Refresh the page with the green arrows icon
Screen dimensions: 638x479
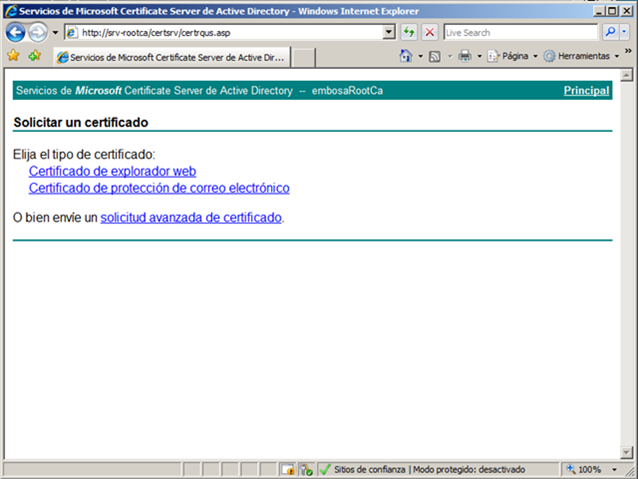410,32
